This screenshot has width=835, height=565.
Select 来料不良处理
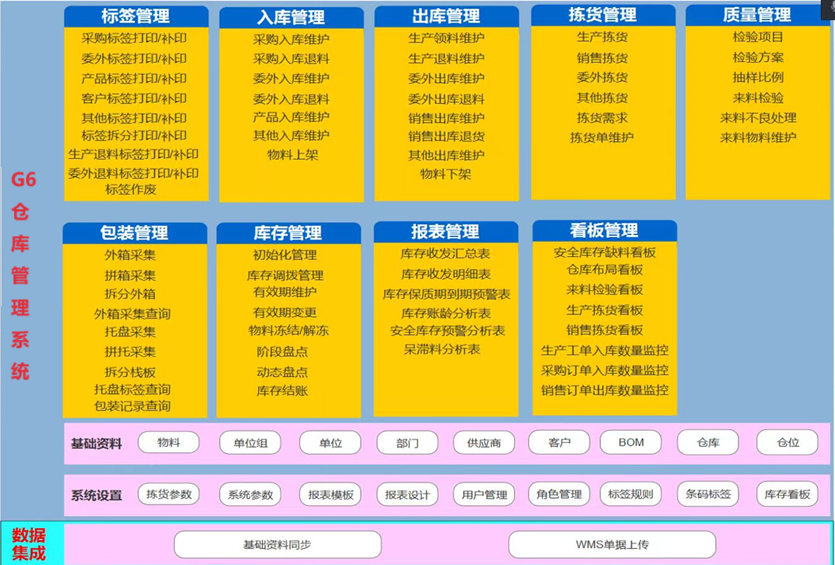coord(758,118)
